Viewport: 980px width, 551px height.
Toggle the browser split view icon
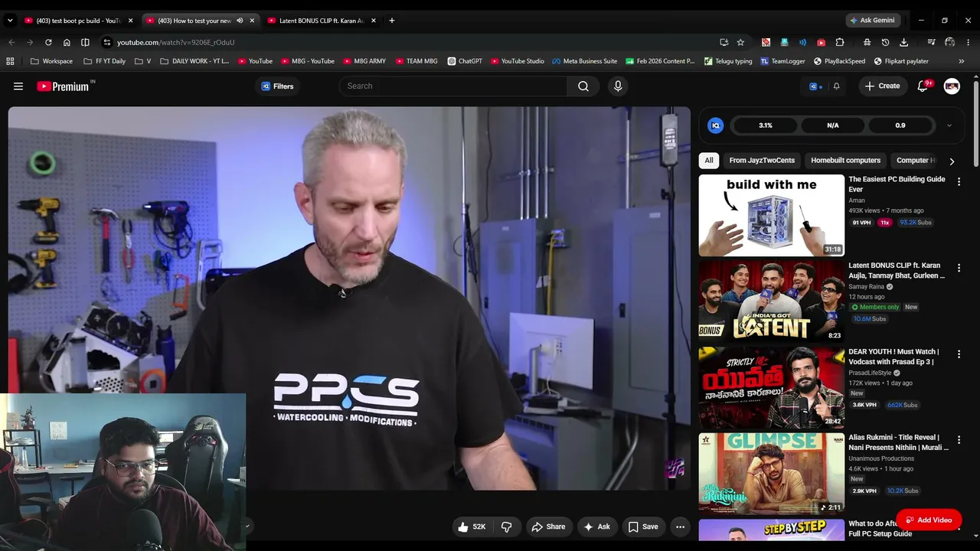click(85, 42)
